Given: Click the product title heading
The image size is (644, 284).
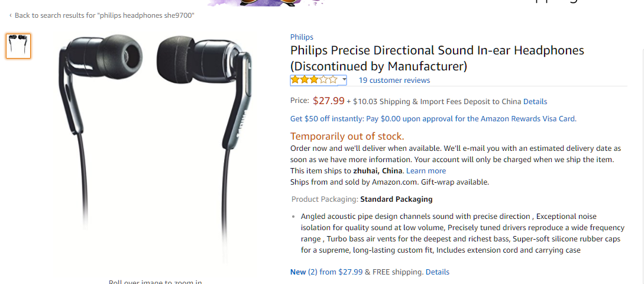Looking at the screenshot, I should coord(437,58).
